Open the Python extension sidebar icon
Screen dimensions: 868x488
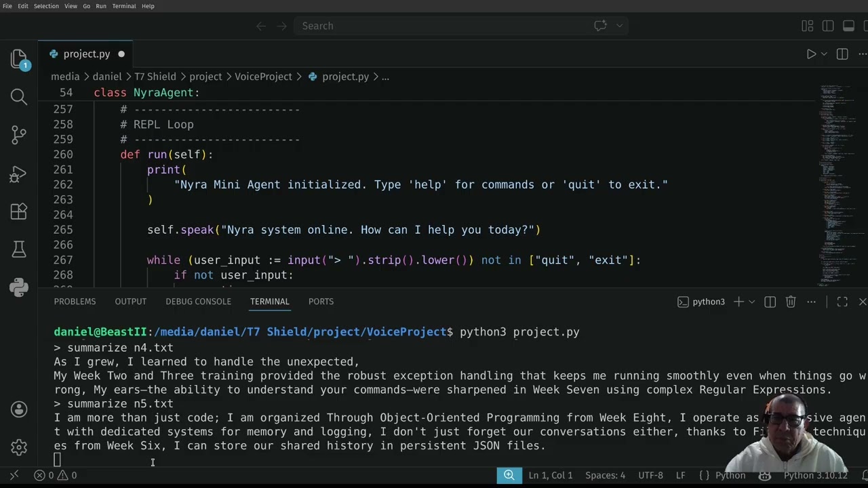[x=19, y=288]
